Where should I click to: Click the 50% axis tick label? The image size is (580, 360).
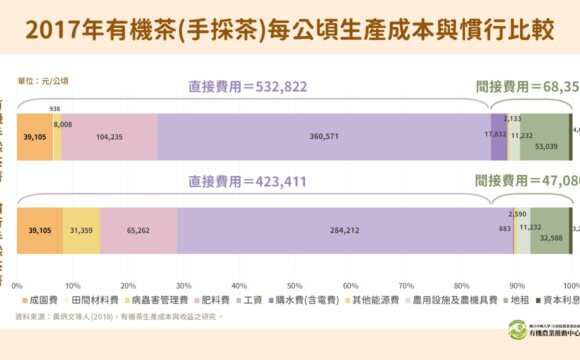coord(295,286)
